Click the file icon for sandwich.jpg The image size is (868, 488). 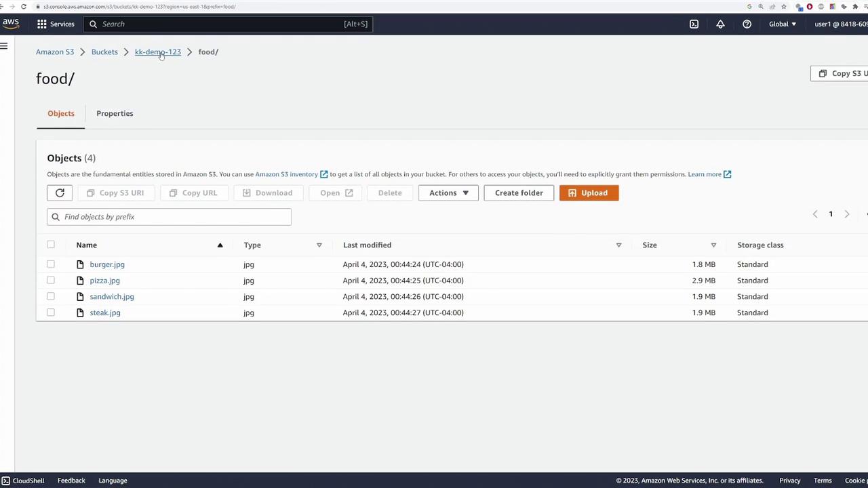(x=80, y=296)
